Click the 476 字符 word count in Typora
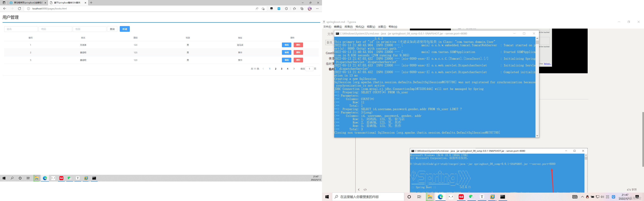Image resolution: width=644 pixels, height=201 pixels. pos(632,190)
